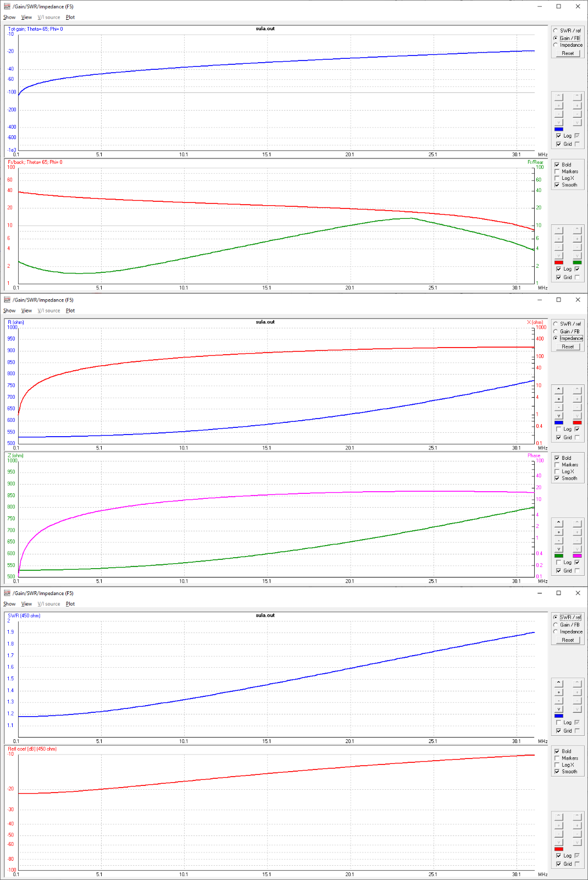This screenshot has width=588, height=880.
Task: Click the '+' button above the blue SWR swatch, SWR window
Action: click(x=559, y=692)
